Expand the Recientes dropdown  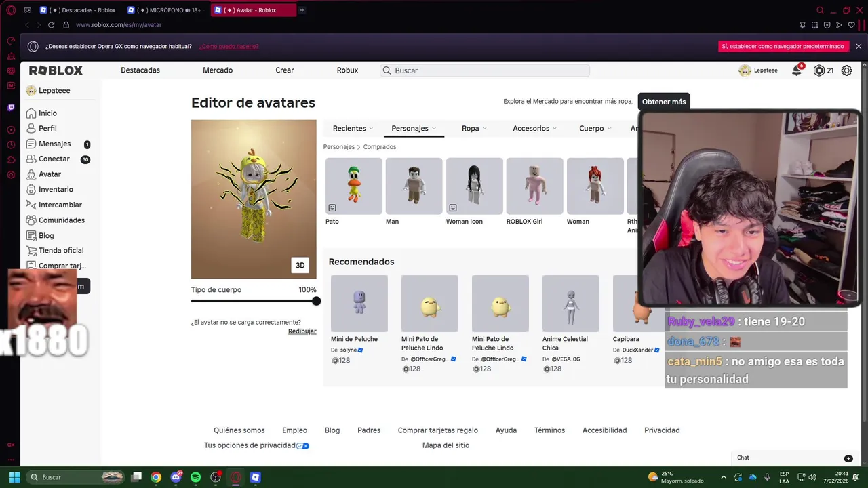click(353, 128)
